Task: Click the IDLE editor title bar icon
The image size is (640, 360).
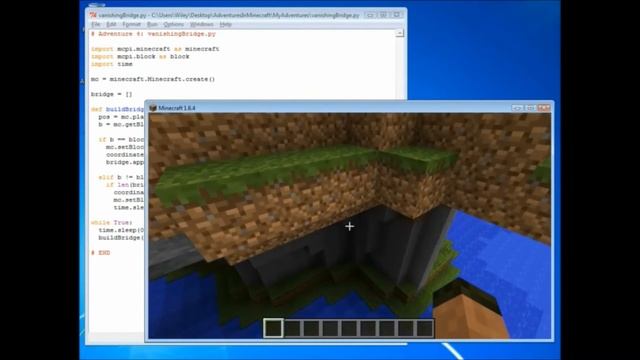Action: [93, 15]
